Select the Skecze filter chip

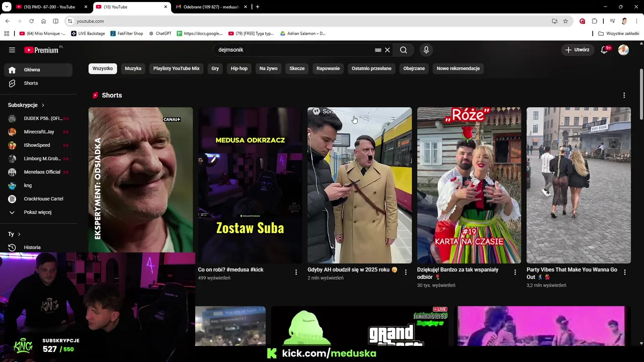pyautogui.click(x=297, y=68)
